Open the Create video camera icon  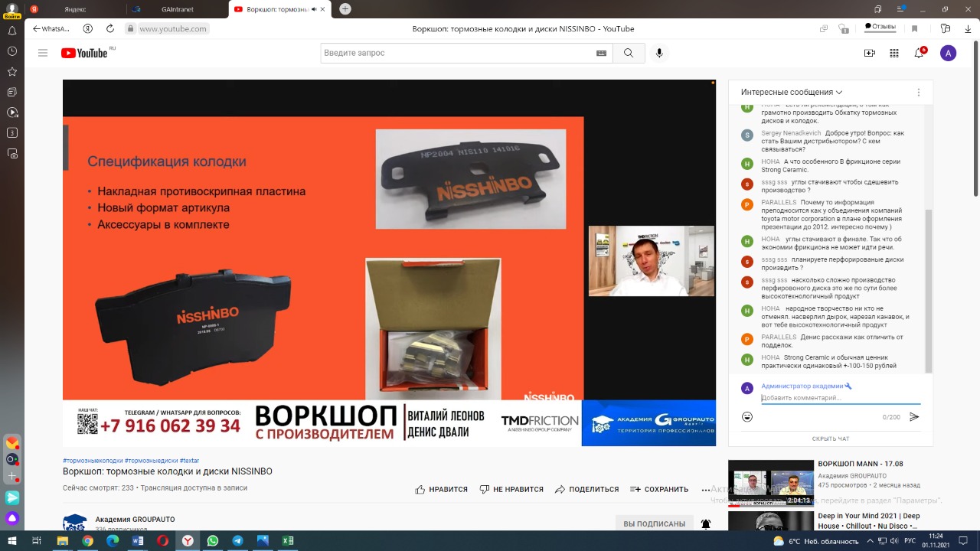point(869,53)
